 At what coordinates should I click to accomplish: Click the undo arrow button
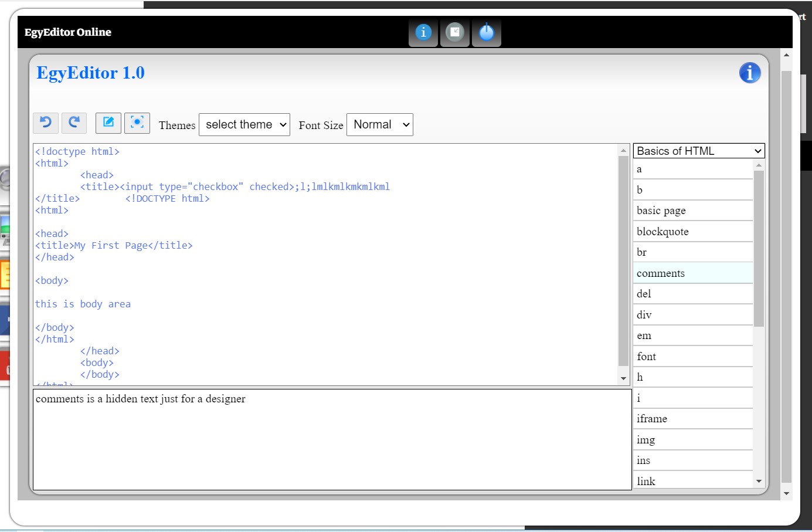coord(46,123)
